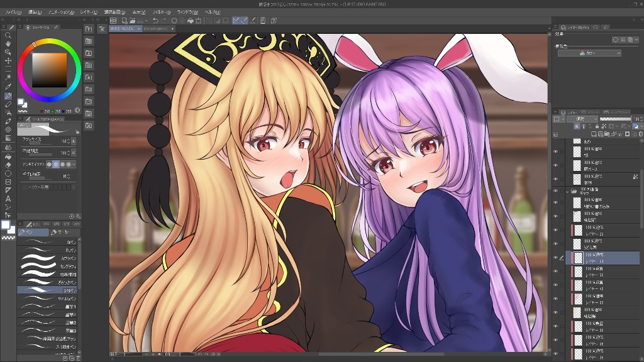This screenshot has height=362, width=644.
Task: Select the 効果線用 brush
Action: click(47, 275)
